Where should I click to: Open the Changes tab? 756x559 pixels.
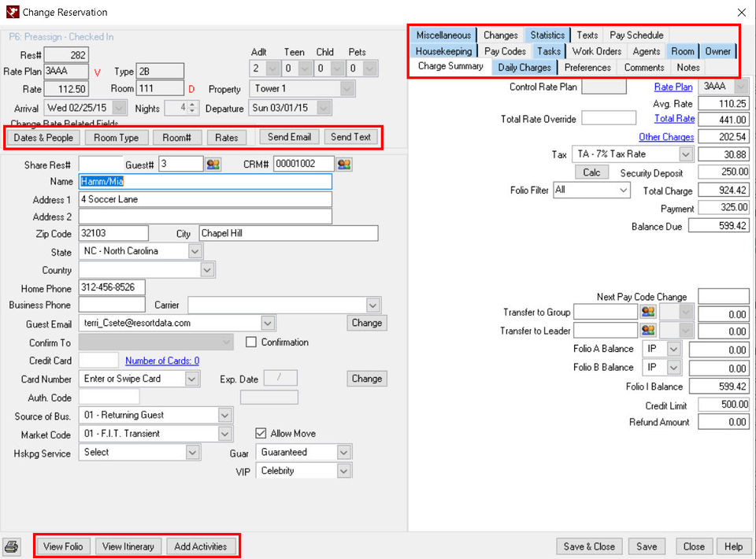(501, 35)
